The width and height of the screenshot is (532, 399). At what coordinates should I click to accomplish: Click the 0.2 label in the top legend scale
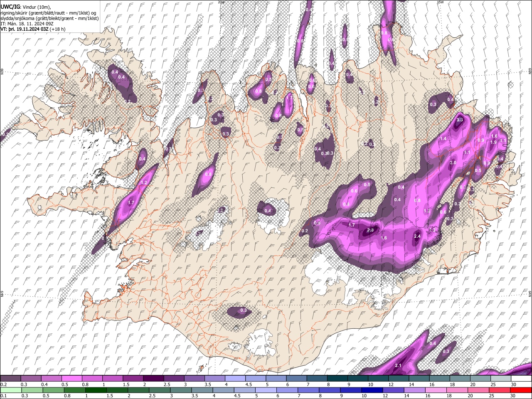click(3, 384)
